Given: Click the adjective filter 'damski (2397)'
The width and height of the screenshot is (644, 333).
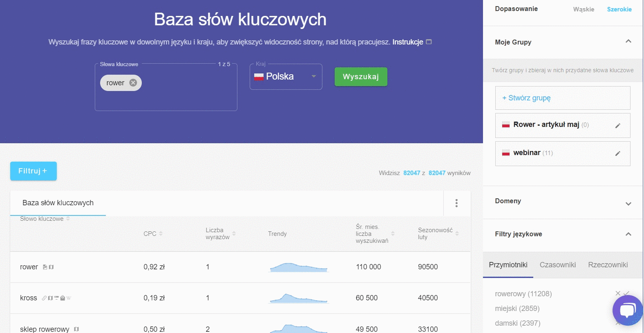Looking at the screenshot, I should point(517,323).
